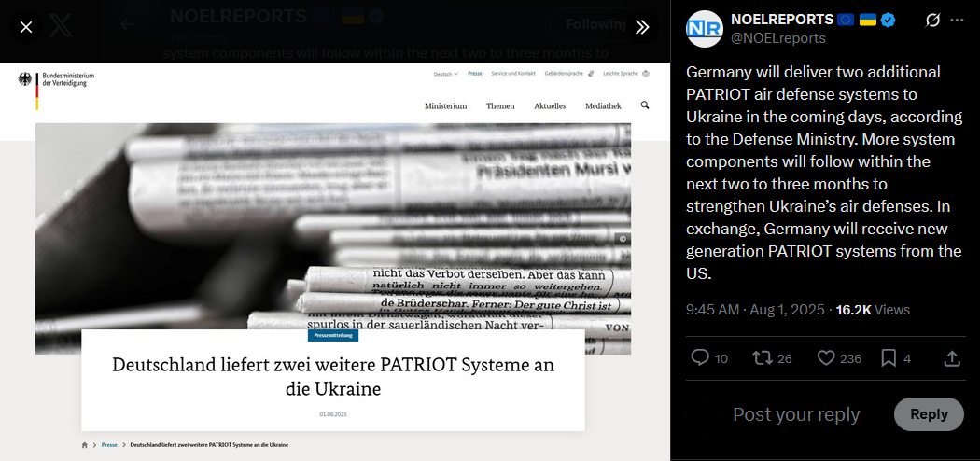Click the copyright icon on the photo
Viewport: 980px width, 461px height.
623,239
